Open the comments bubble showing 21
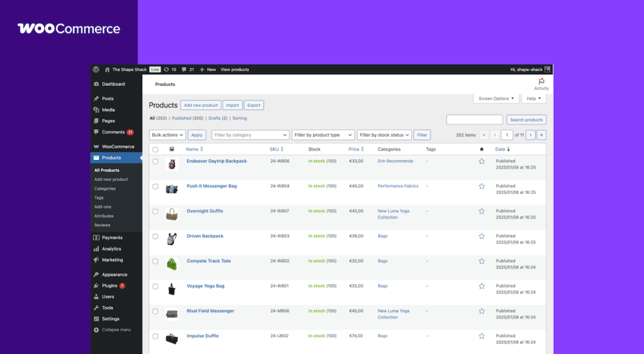The image size is (644, 354). pos(184,69)
